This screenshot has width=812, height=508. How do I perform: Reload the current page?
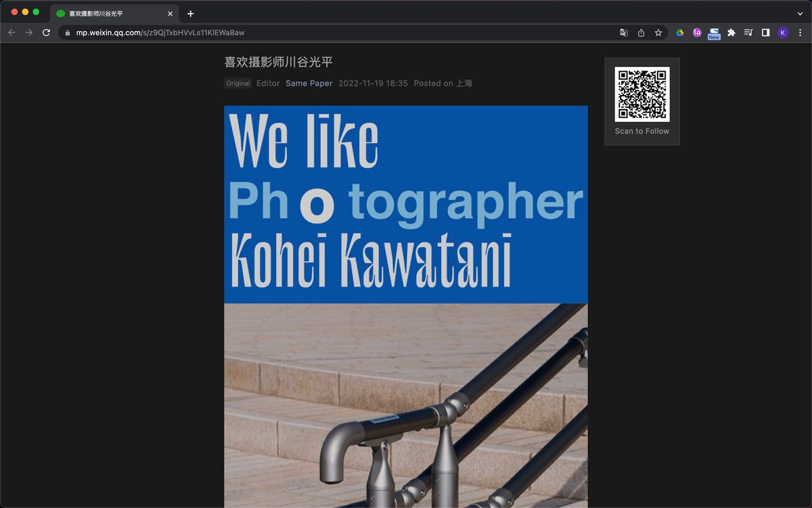point(46,33)
